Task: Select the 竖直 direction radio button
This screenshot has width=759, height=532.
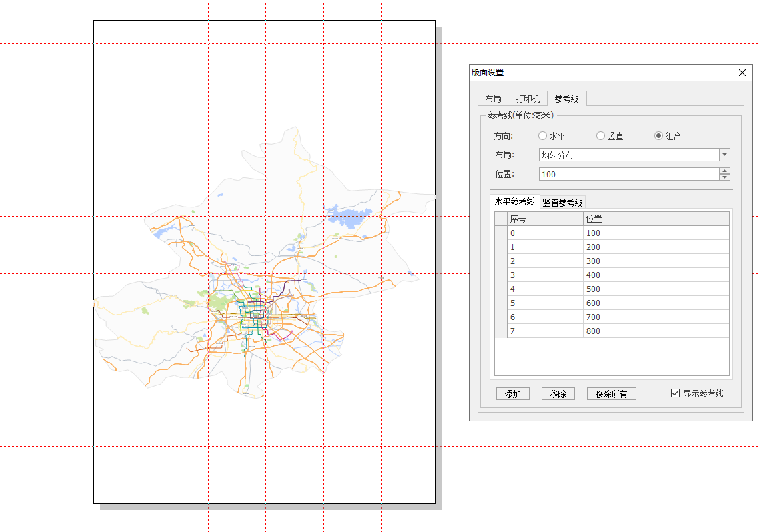Action: pyautogui.click(x=600, y=136)
